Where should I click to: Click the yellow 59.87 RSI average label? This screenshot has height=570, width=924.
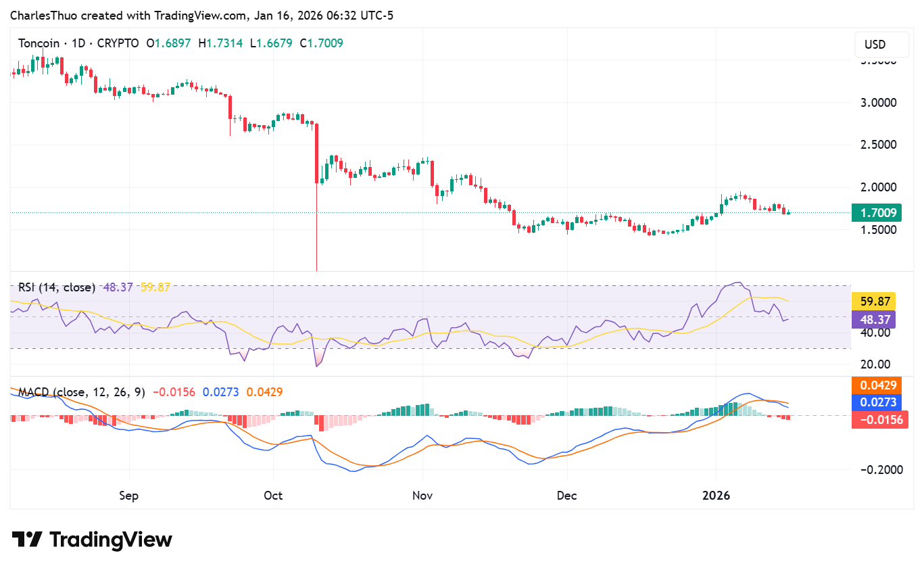[874, 301]
